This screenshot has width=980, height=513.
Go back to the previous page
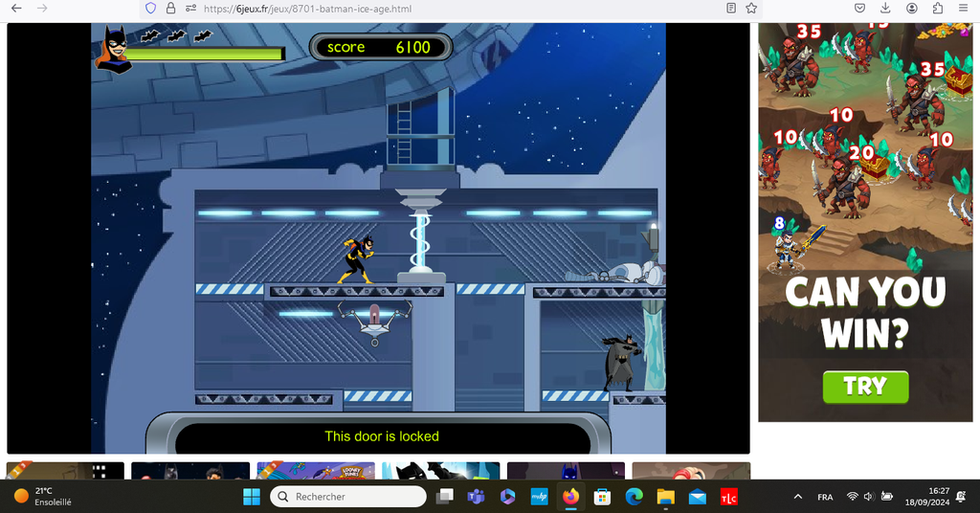(17, 8)
